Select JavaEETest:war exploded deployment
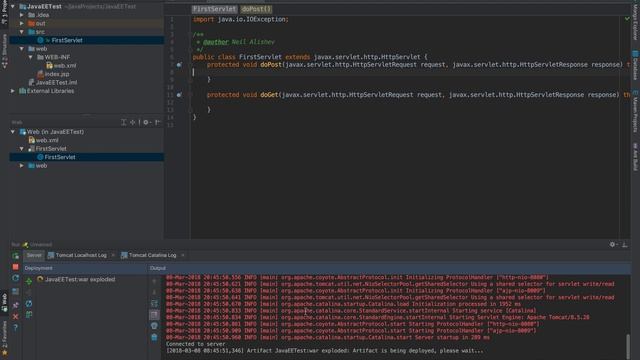This screenshot has width=640, height=360. coord(76,280)
